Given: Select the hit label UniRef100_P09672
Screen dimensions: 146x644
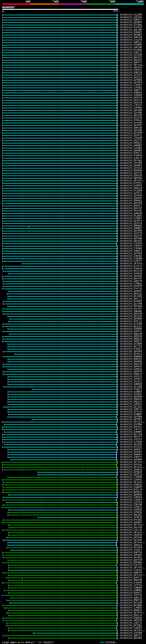Looking at the screenshot, I should click(131, 389).
